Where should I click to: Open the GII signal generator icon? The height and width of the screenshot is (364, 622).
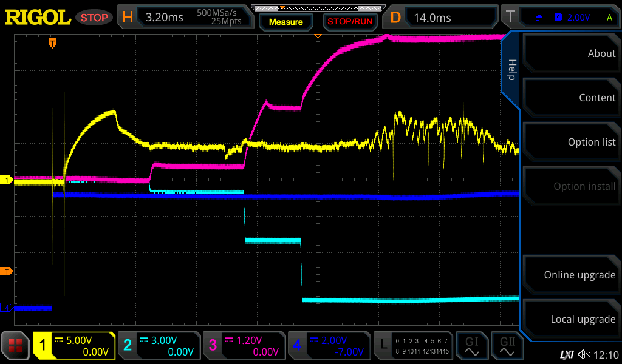[x=507, y=346]
